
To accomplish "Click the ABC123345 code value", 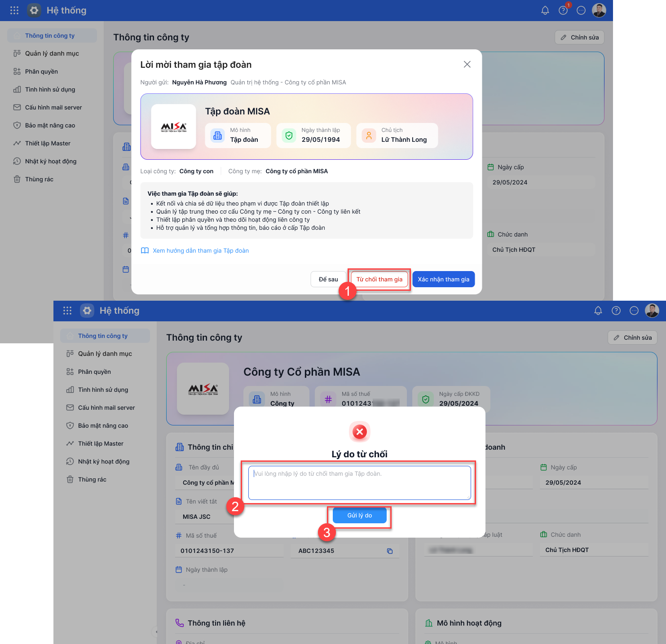I will [316, 551].
